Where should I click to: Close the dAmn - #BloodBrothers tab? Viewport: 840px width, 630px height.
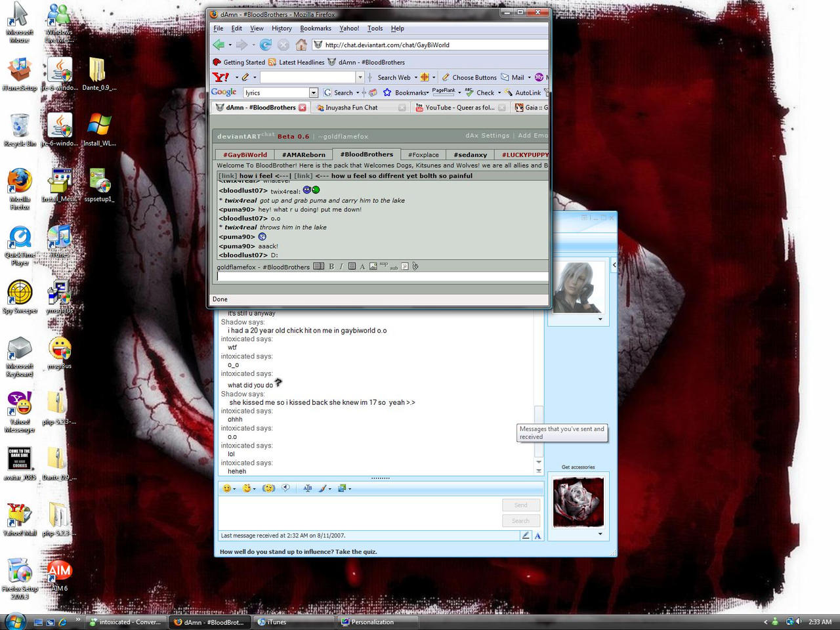coord(303,108)
